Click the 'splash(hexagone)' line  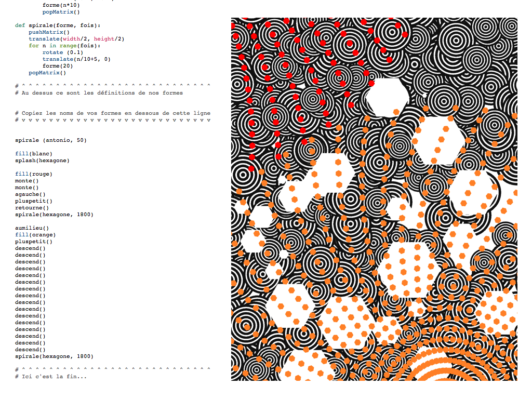[42, 161]
